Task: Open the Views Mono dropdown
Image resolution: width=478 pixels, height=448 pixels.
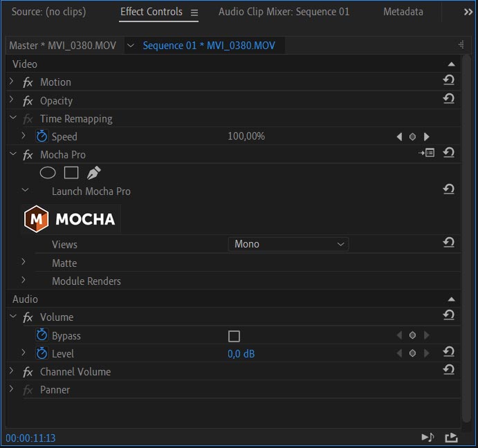Action: (x=288, y=244)
